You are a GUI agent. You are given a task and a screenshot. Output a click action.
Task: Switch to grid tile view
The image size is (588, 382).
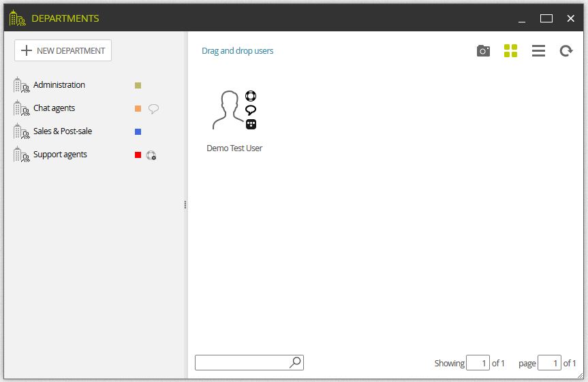[x=510, y=50]
